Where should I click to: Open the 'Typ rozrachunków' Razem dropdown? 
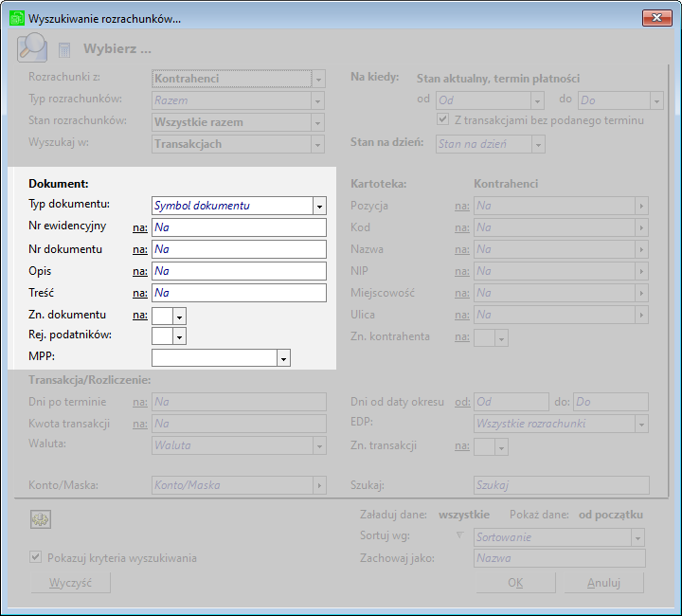318,100
